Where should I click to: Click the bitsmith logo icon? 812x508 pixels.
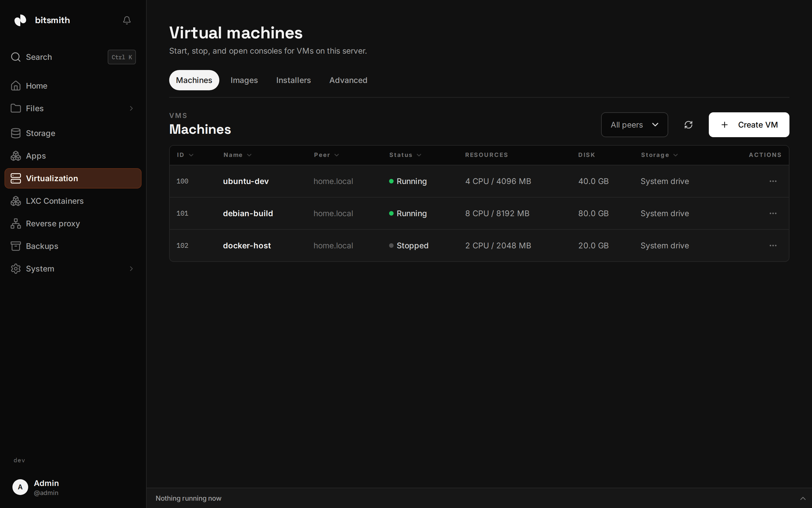(x=21, y=20)
